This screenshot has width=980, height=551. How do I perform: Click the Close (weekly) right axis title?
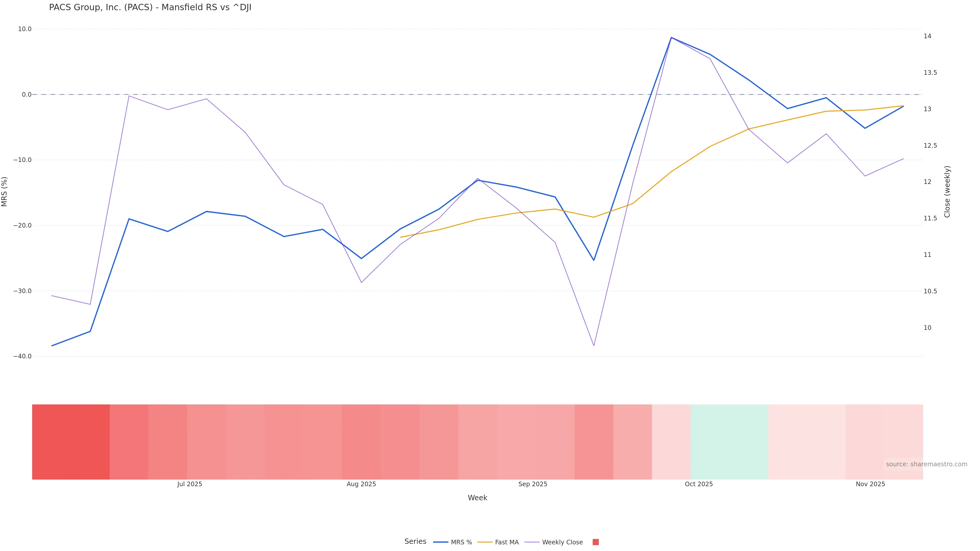click(947, 192)
